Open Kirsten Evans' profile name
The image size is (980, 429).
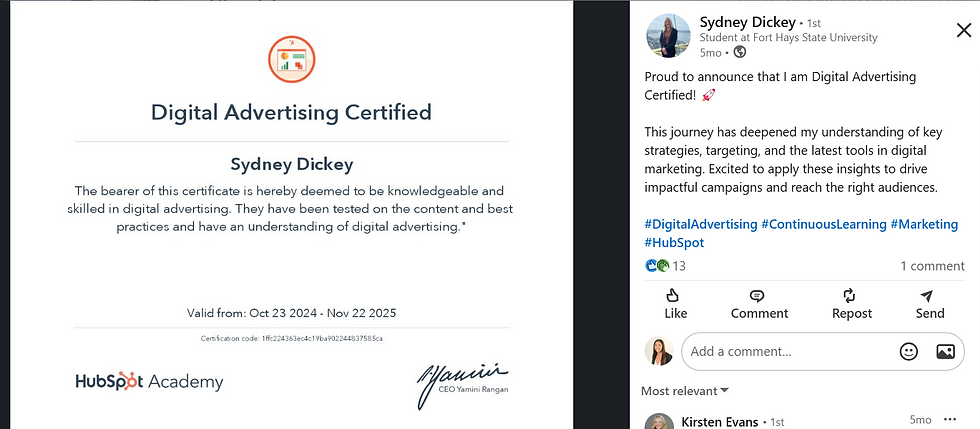(x=719, y=421)
